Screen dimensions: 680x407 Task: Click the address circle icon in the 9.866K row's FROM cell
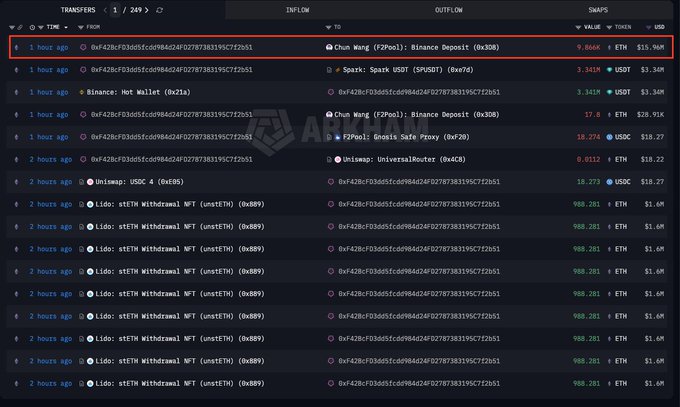pyautogui.click(x=83, y=47)
